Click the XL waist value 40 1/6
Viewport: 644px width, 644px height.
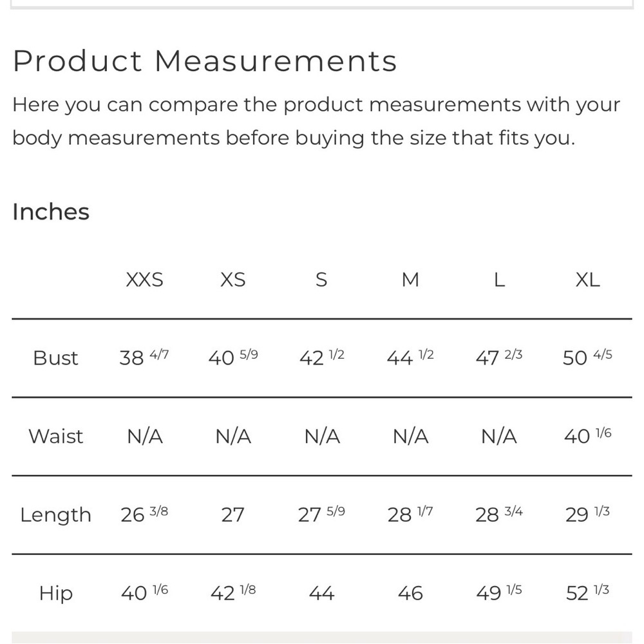point(587,436)
